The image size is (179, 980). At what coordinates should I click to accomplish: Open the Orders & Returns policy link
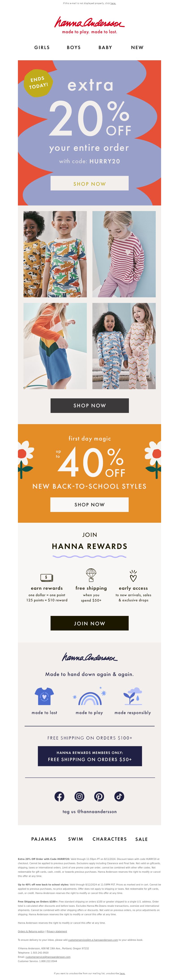[31, 931]
